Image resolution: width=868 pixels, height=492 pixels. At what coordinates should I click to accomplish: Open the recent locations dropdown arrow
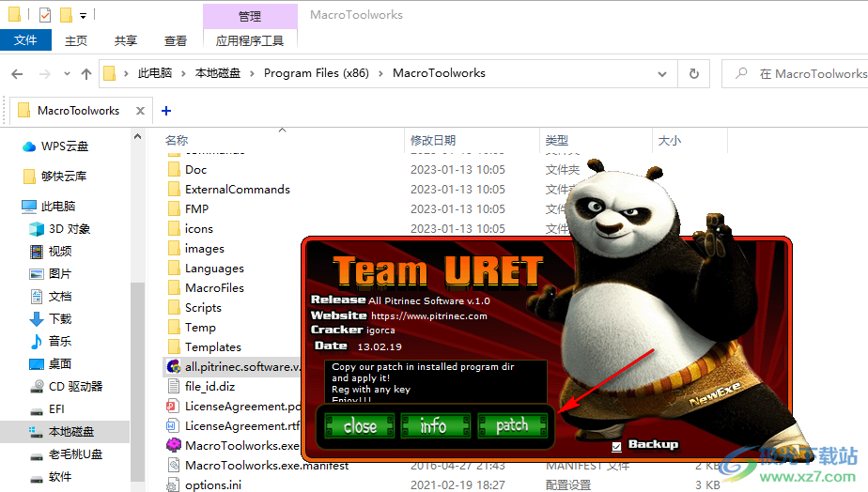click(67, 73)
